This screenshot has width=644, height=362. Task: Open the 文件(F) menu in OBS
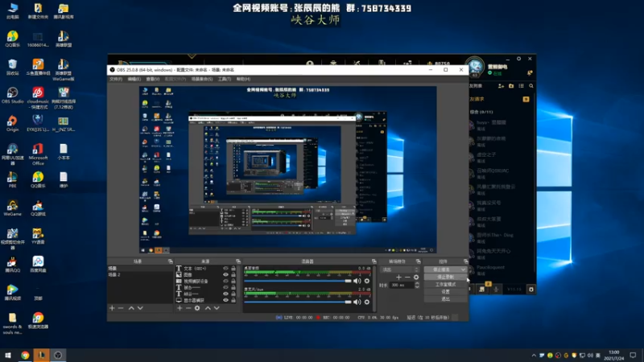coord(116,79)
